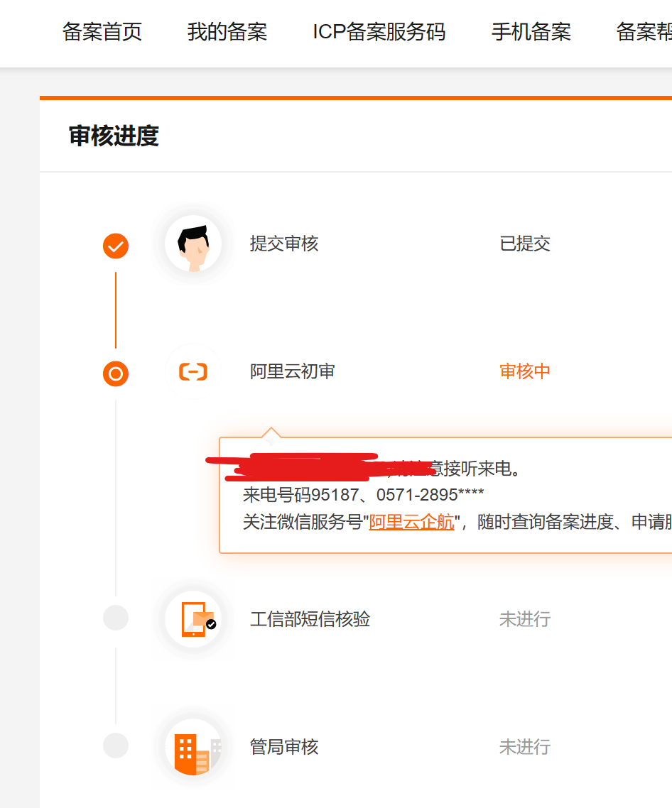Click the phone icon for 工信部短信核验
The width and height of the screenshot is (672, 808).
click(x=193, y=618)
